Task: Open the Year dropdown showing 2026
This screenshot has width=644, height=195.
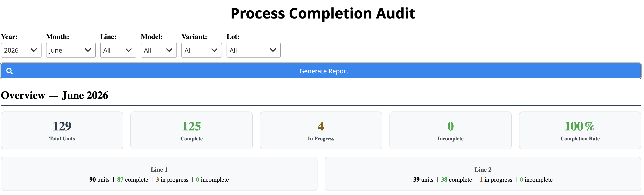Action: 21,50
